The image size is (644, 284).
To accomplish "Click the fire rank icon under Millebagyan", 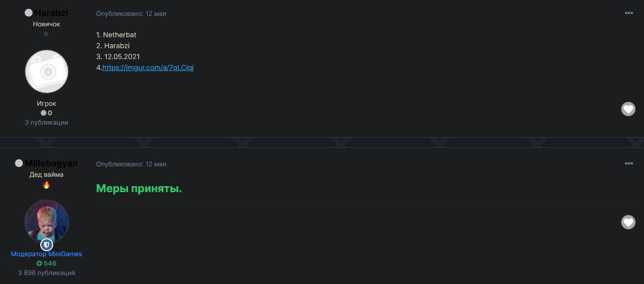I will (x=46, y=185).
